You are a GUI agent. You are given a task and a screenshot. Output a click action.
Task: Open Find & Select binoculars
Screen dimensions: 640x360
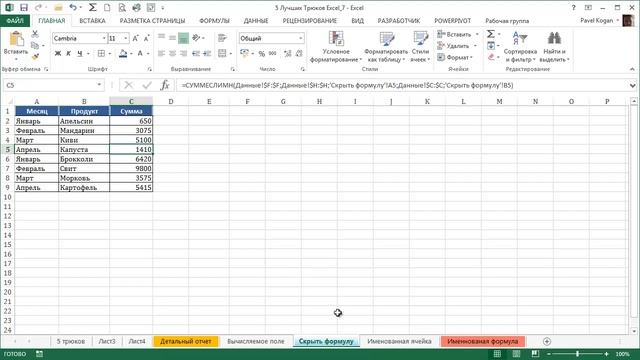554,47
